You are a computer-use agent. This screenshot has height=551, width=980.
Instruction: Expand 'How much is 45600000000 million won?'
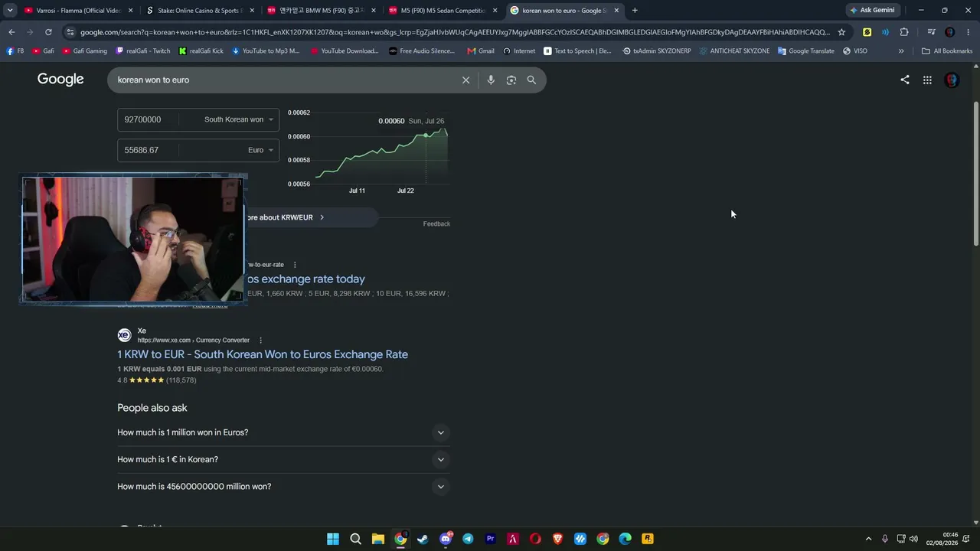click(x=283, y=487)
